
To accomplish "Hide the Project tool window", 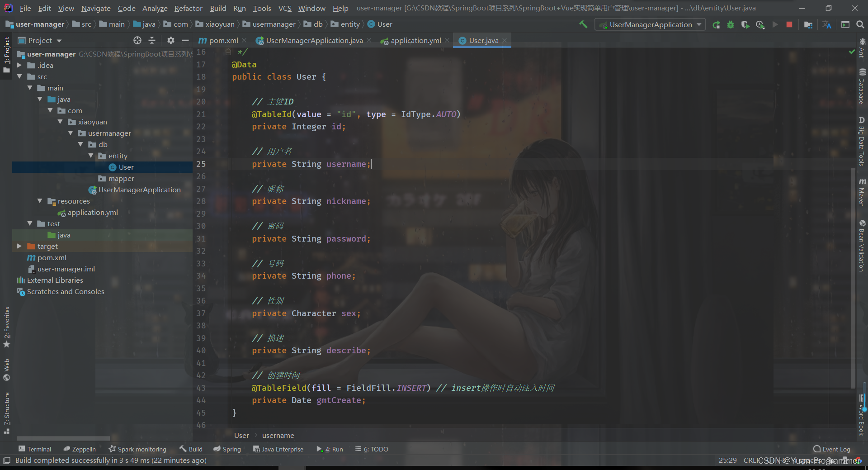I will (x=185, y=40).
